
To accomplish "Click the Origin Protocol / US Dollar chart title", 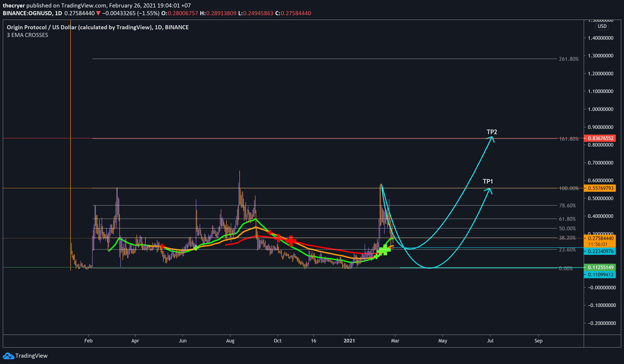I will pyautogui.click(x=98, y=27).
